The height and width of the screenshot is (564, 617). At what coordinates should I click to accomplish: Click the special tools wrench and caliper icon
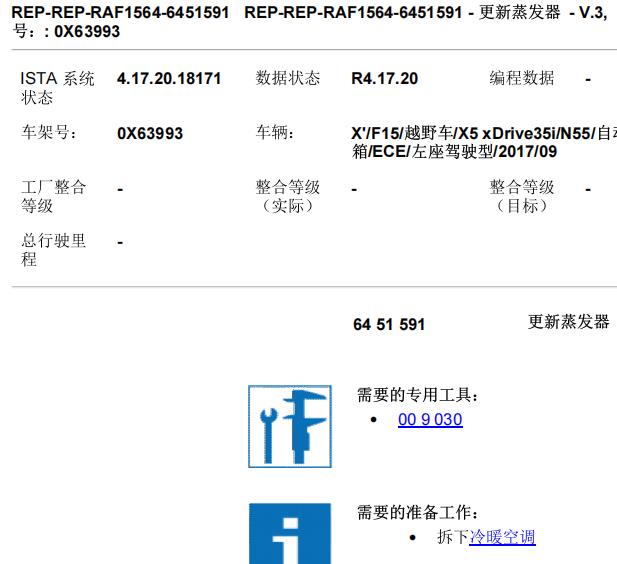(x=290, y=426)
